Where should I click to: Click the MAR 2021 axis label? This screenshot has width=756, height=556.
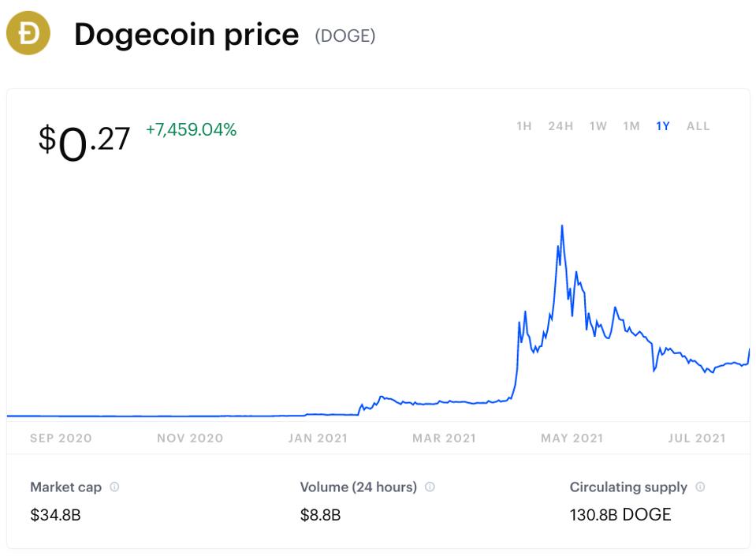coord(444,438)
